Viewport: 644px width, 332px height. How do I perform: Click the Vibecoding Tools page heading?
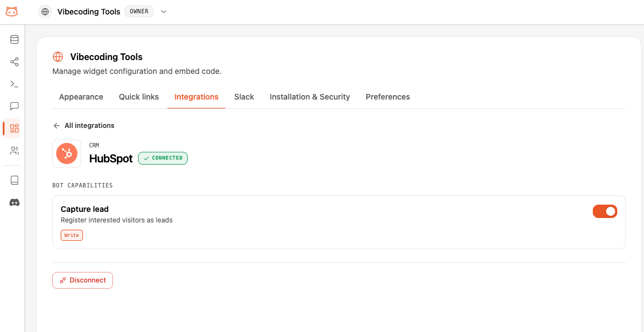click(x=106, y=57)
